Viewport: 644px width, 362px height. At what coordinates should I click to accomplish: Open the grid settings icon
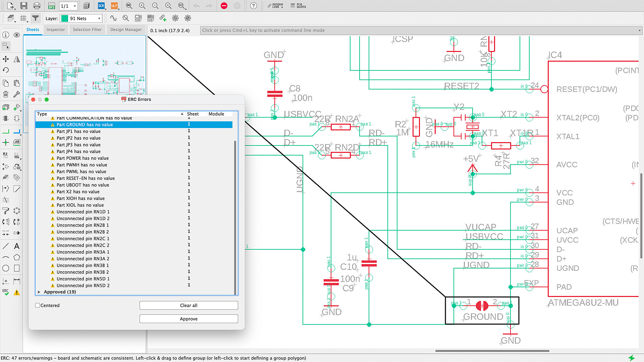[23, 18]
